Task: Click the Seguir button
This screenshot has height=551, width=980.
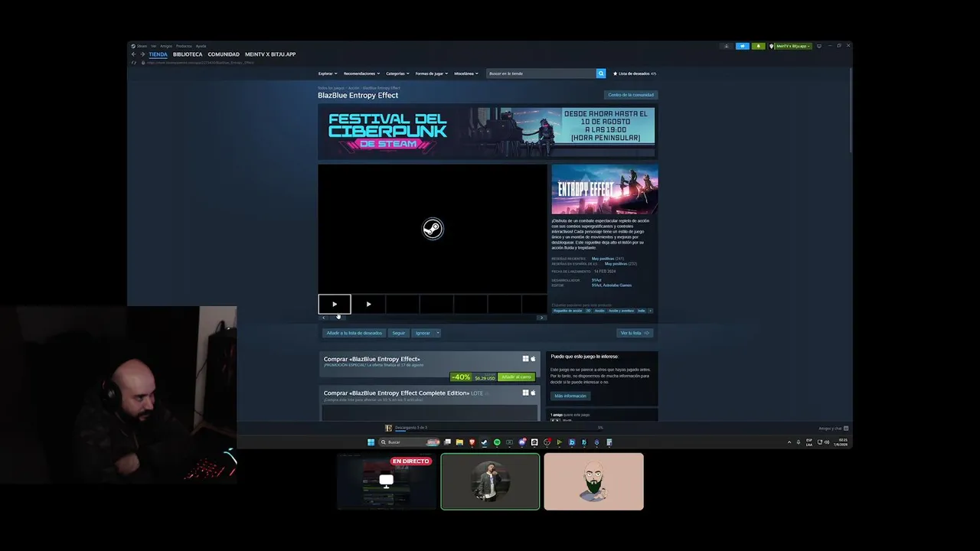Action: point(398,333)
